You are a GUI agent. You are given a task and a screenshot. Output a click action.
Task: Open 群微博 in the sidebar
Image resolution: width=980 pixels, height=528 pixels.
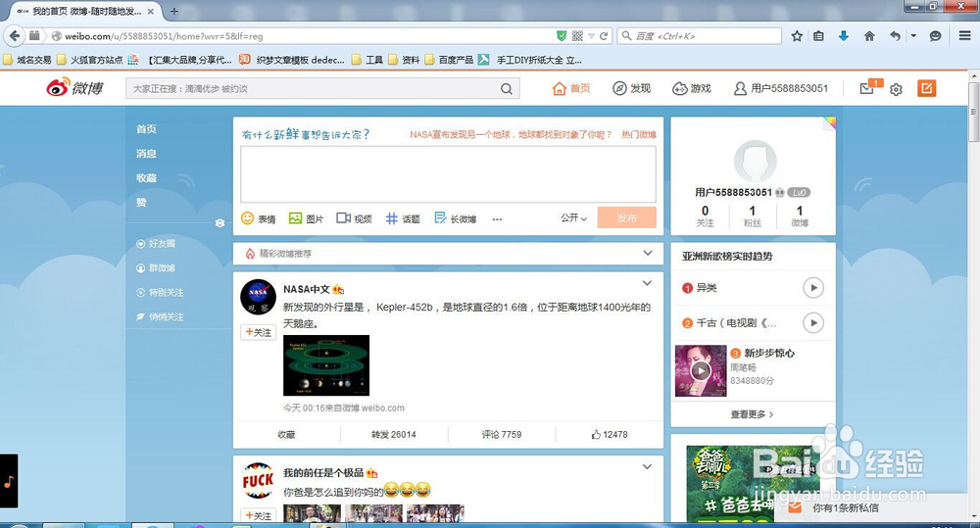(x=156, y=268)
